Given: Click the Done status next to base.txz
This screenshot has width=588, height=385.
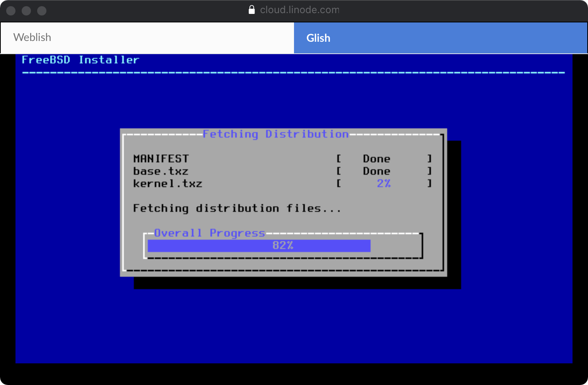Looking at the screenshot, I should click(376, 171).
